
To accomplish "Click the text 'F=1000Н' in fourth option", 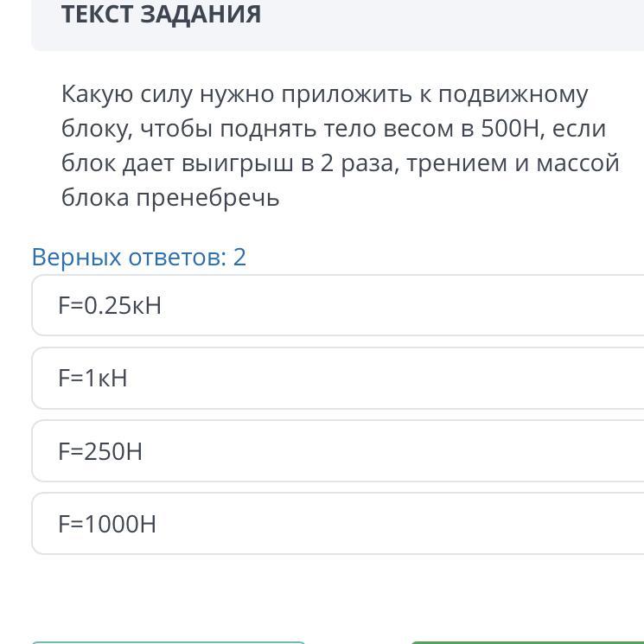I will [x=107, y=524].
